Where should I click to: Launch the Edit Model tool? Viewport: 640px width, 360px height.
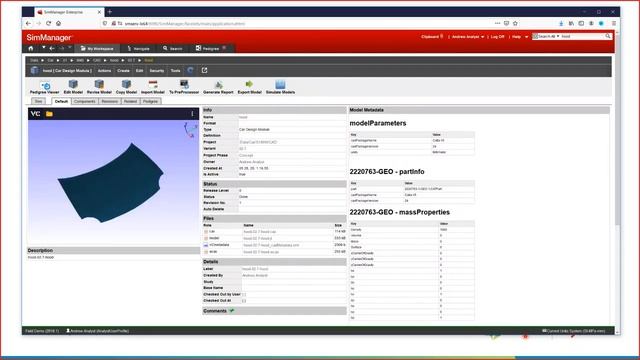73,87
